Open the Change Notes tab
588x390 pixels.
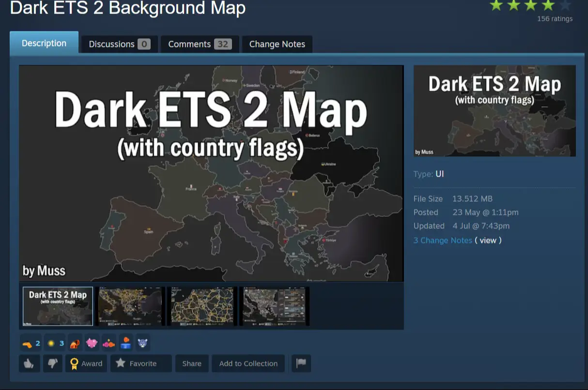click(x=277, y=44)
